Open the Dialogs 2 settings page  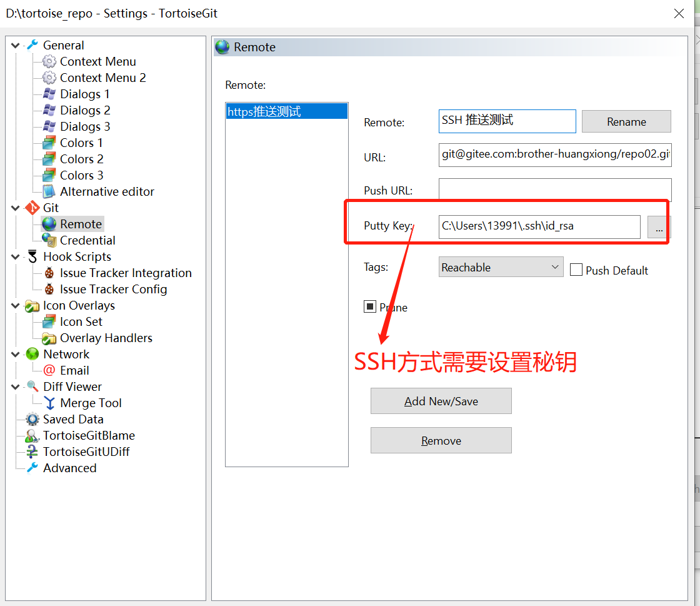85,110
